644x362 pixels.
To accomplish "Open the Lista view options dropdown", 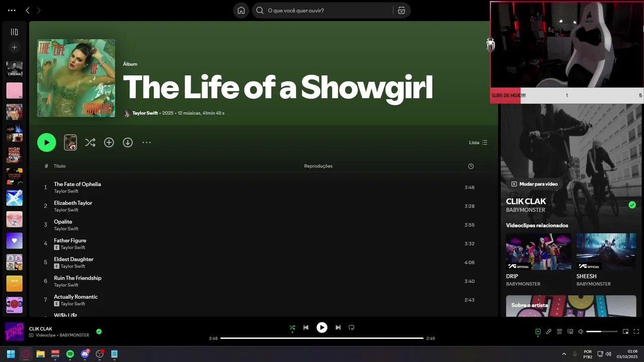I will coord(478,143).
